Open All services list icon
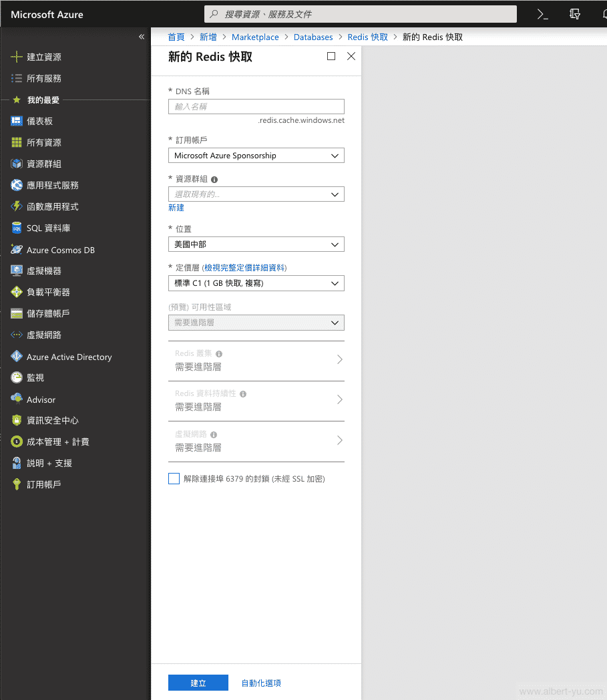The height and width of the screenshot is (700, 607). click(17, 78)
